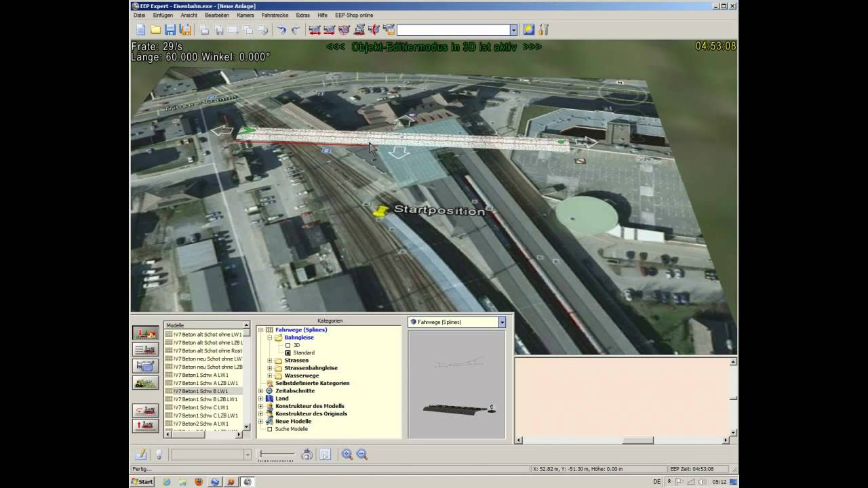
Task: Open the Einfügen menu
Action: point(163,15)
